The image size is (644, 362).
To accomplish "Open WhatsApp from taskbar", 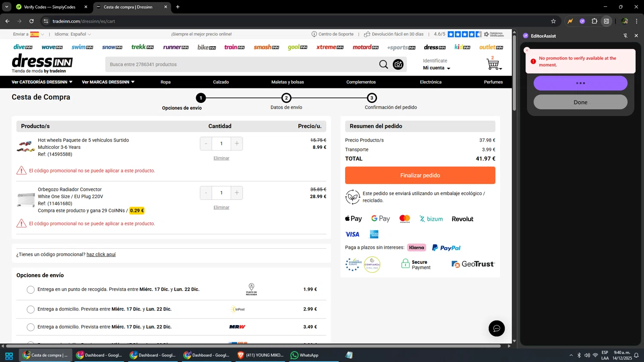I will [304, 355].
